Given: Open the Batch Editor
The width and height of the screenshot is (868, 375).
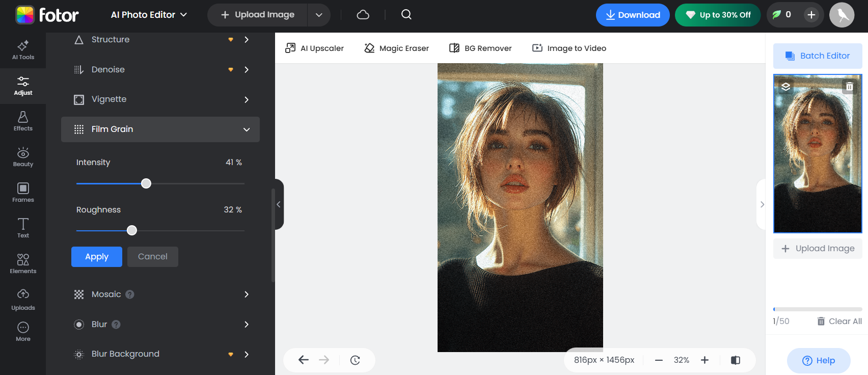Looking at the screenshot, I should tap(818, 56).
